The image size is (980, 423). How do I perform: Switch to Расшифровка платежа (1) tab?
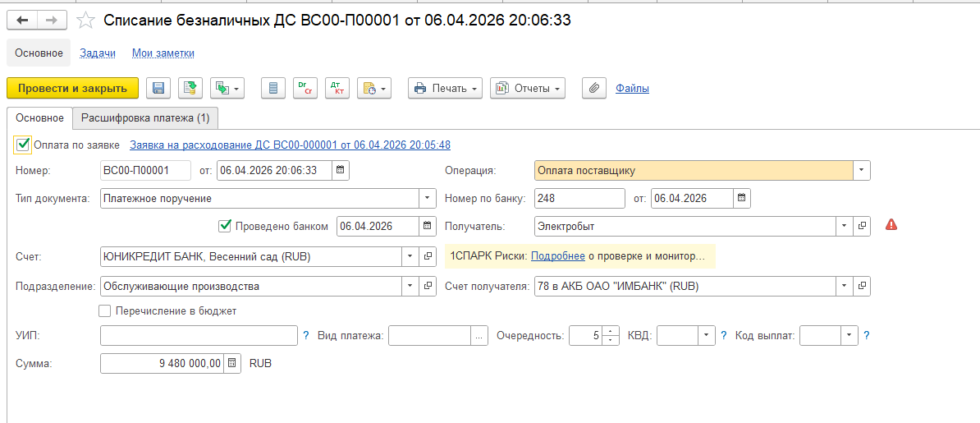coord(144,118)
